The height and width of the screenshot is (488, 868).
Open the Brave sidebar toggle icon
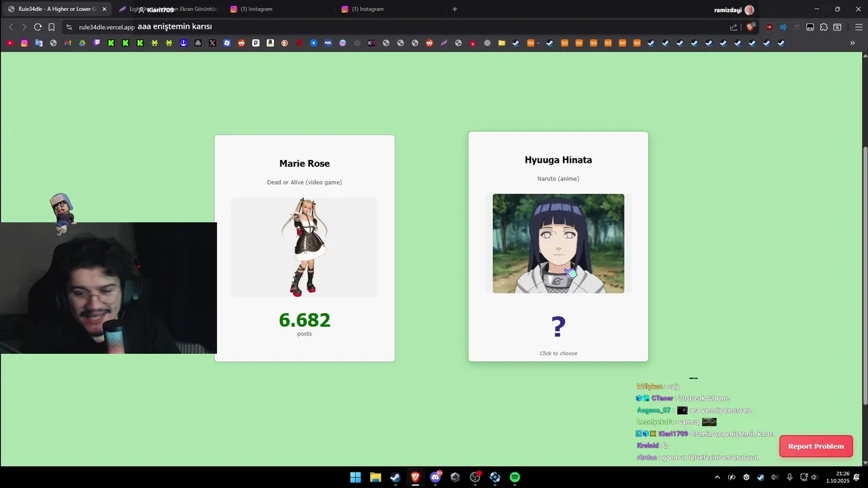(837, 27)
